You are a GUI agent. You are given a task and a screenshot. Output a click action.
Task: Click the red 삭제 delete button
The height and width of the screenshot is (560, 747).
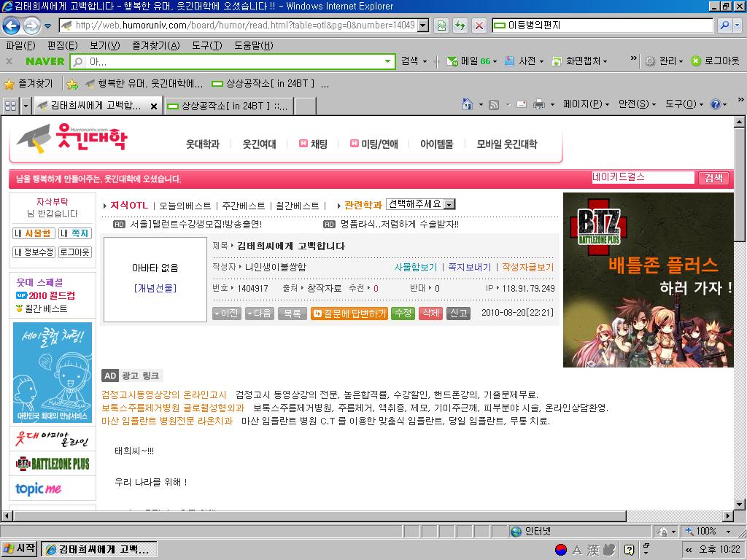click(x=430, y=314)
